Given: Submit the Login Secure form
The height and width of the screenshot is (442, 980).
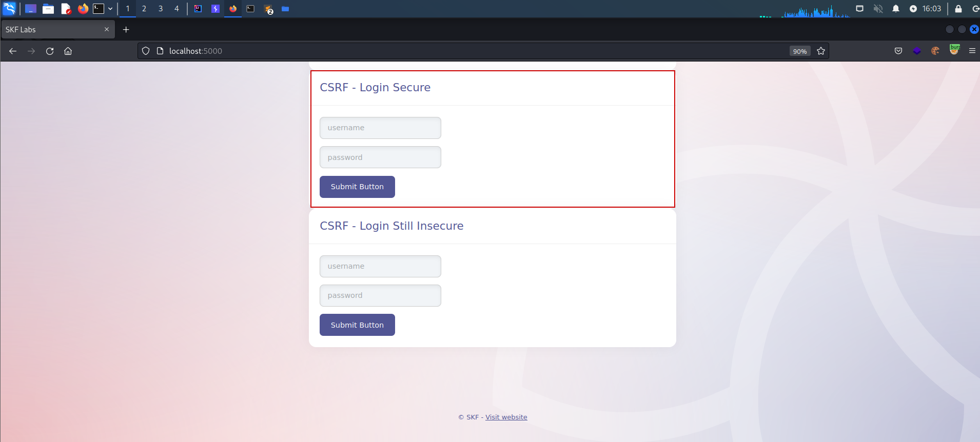Looking at the screenshot, I should coord(357,187).
